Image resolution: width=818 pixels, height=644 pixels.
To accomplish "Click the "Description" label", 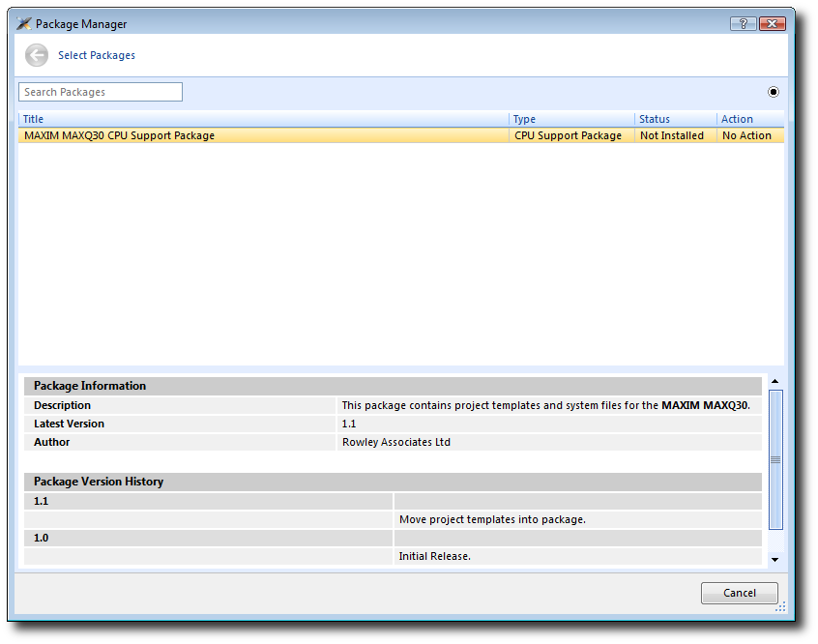I will coord(62,405).
